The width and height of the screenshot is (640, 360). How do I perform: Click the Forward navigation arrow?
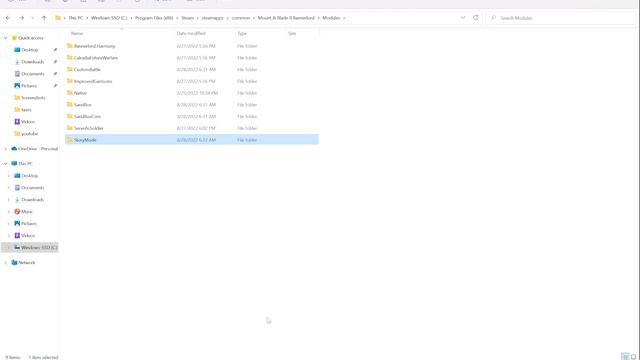22,18
